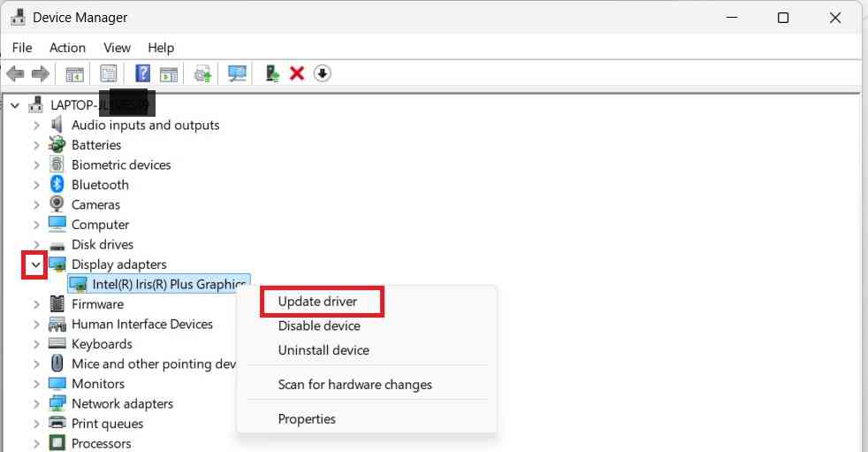Screen dimensions: 868x452
Task: Select Scan for hardware changes
Action: (354, 385)
